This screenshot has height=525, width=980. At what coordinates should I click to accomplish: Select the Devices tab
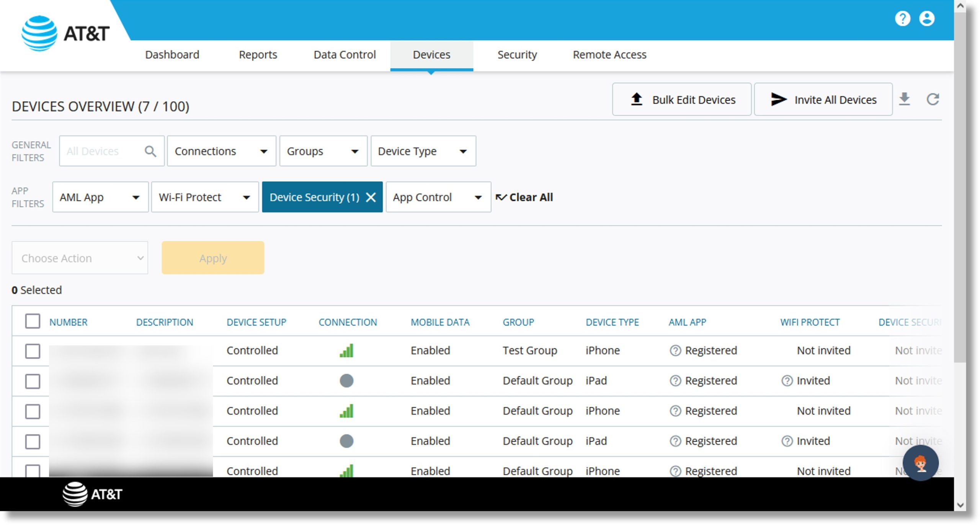(x=431, y=56)
